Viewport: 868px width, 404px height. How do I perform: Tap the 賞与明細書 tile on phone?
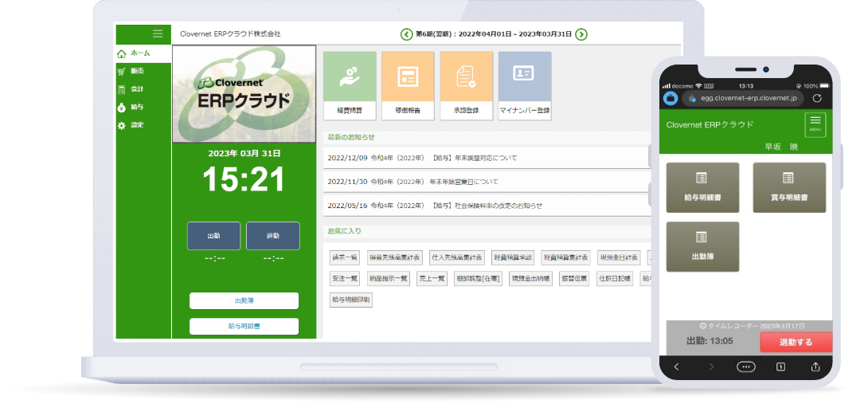[x=789, y=187]
